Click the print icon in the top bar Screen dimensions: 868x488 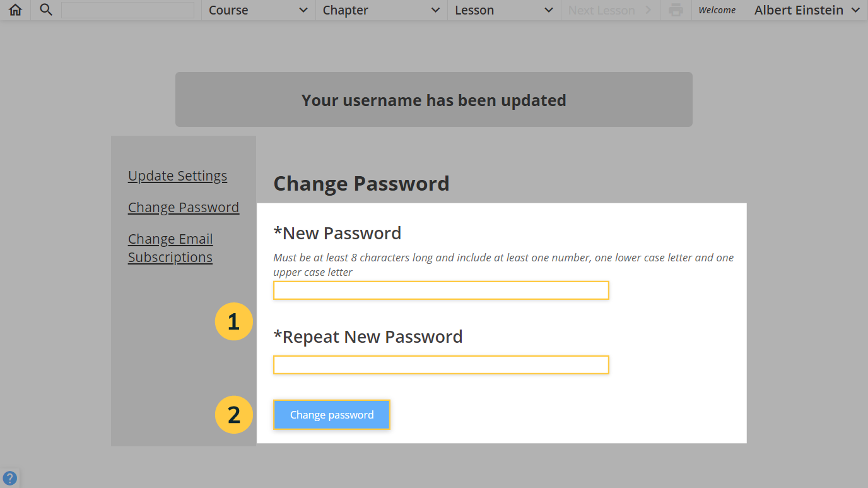pos(675,9)
